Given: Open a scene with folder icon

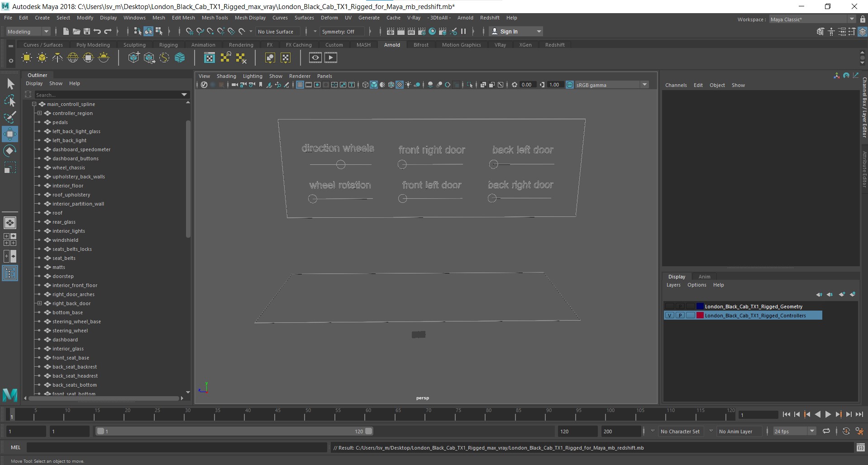Looking at the screenshot, I should tap(76, 31).
